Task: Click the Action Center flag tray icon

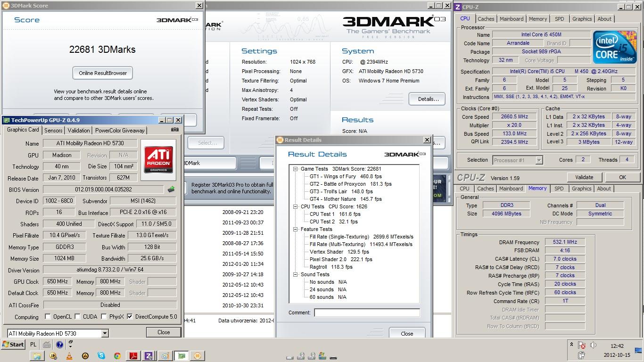Action: click(582, 346)
